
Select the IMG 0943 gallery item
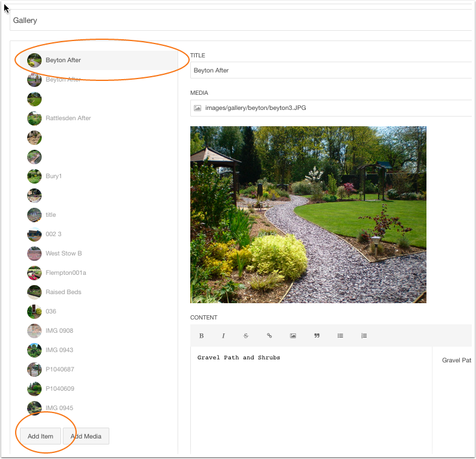pos(98,350)
